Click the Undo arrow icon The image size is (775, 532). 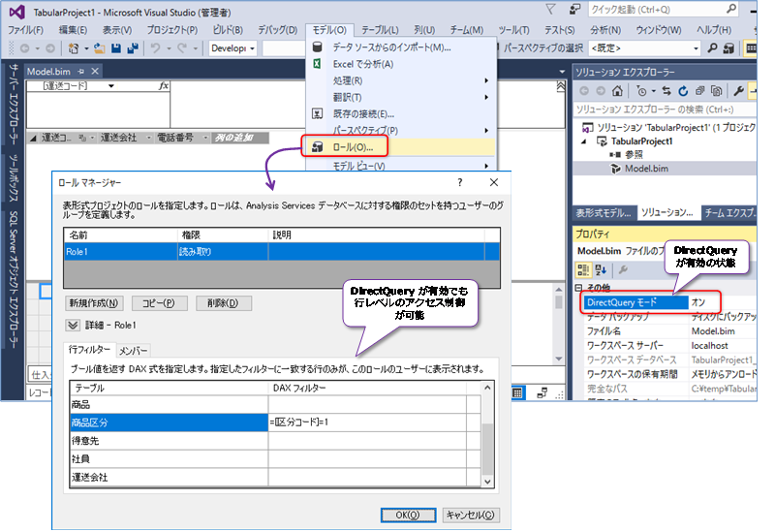point(155,47)
